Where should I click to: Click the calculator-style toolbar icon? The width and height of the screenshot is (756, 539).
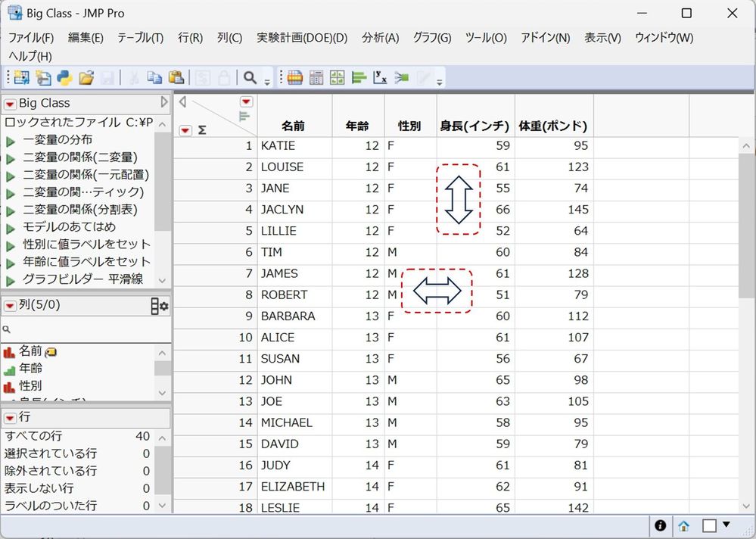click(x=316, y=77)
